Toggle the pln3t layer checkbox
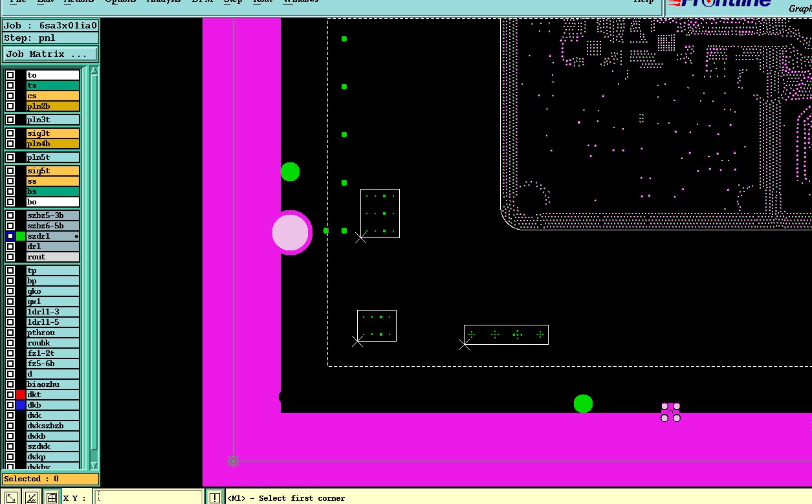 click(10, 120)
